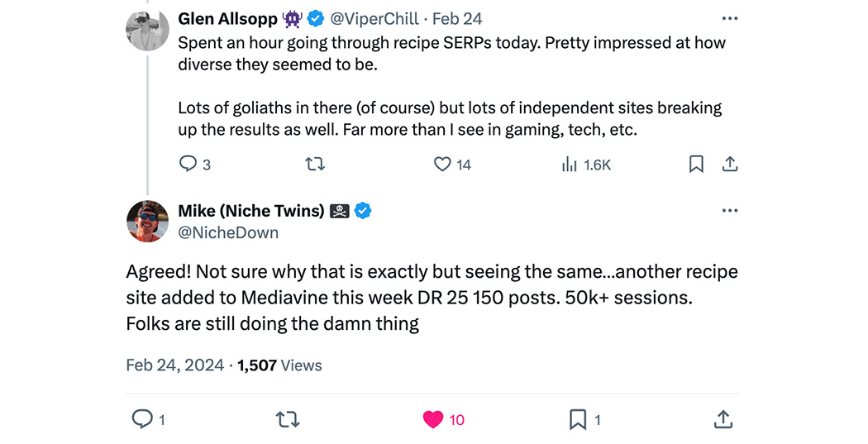Share Glen Allsopp's tweet
The height and width of the screenshot is (444, 868).
pos(730,164)
